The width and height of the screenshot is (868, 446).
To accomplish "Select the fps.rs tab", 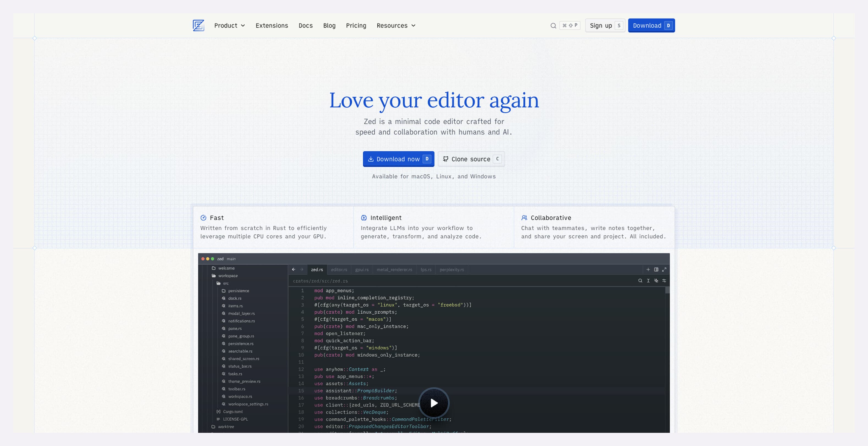I will 426,270.
